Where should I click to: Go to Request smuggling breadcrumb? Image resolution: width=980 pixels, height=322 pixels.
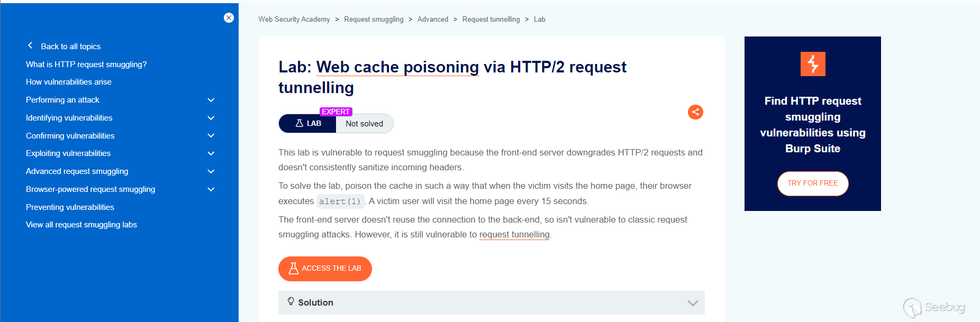point(374,20)
